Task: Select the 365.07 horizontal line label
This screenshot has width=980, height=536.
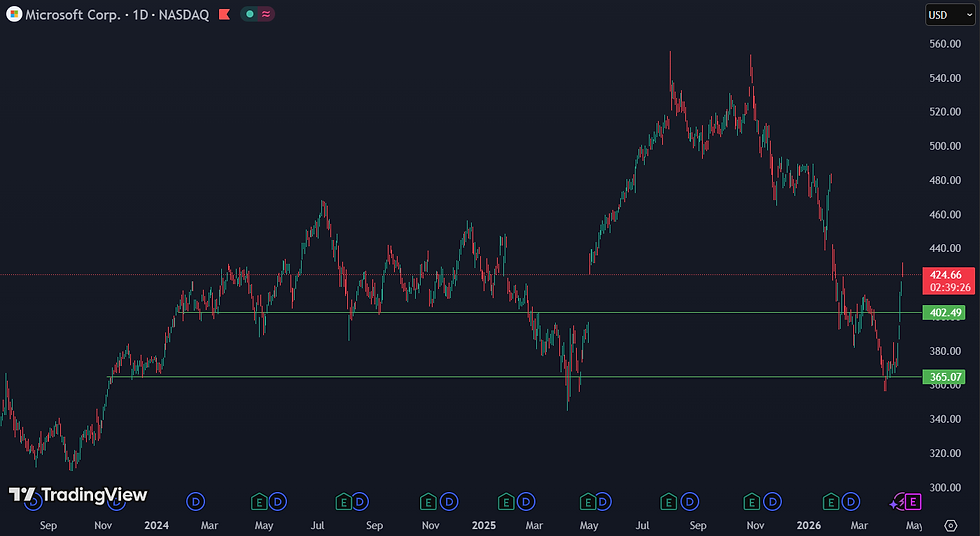Action: (944, 377)
